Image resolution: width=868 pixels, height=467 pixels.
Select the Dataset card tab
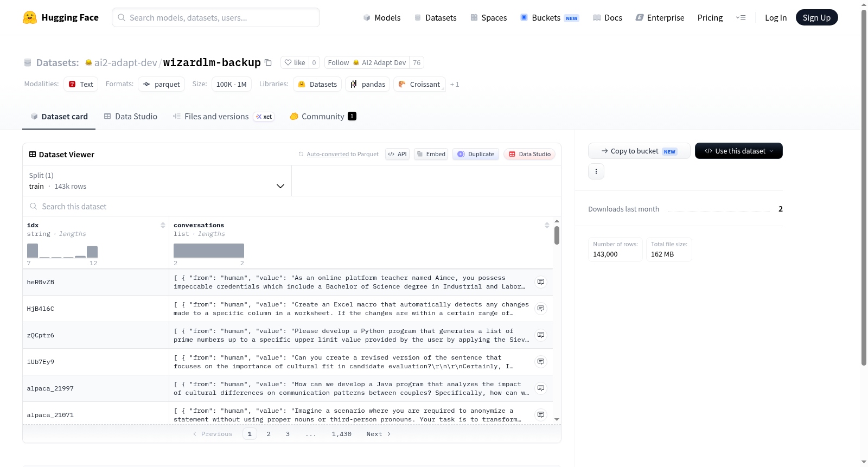[x=59, y=117]
